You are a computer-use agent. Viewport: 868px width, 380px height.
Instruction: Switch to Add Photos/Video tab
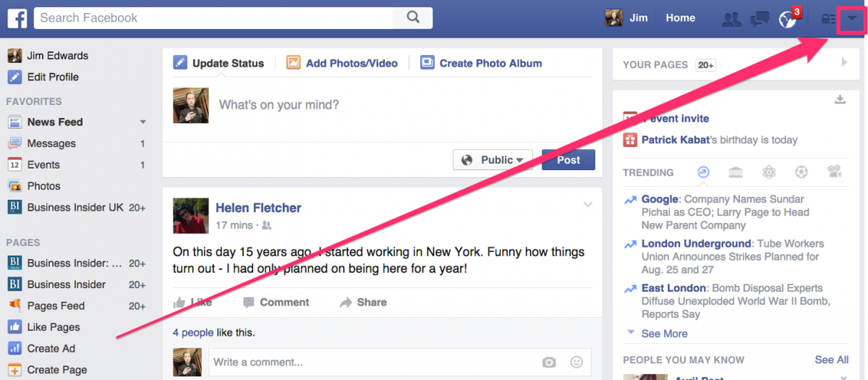pos(342,63)
